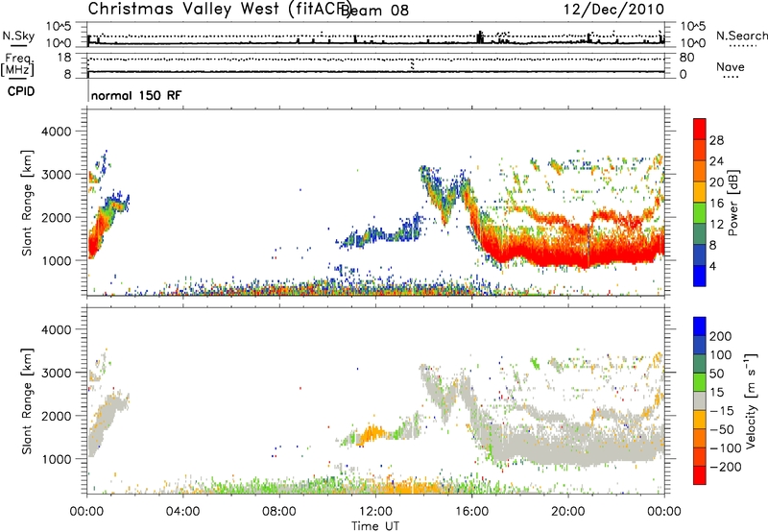768x532 pixels.
Task: Click the '4' power colorbar label
Action: click(x=712, y=266)
